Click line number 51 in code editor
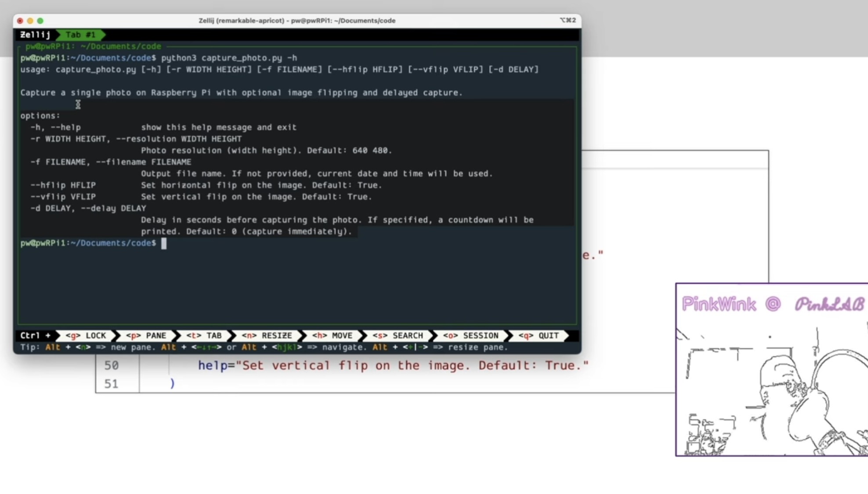 pos(111,384)
